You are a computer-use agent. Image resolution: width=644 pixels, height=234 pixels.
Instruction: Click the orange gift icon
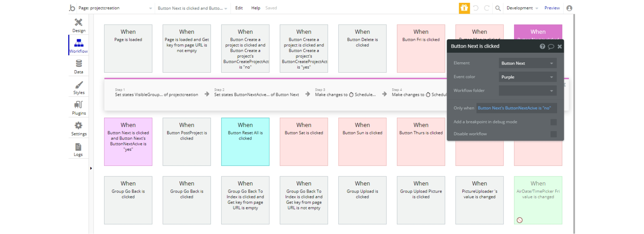coord(464,8)
